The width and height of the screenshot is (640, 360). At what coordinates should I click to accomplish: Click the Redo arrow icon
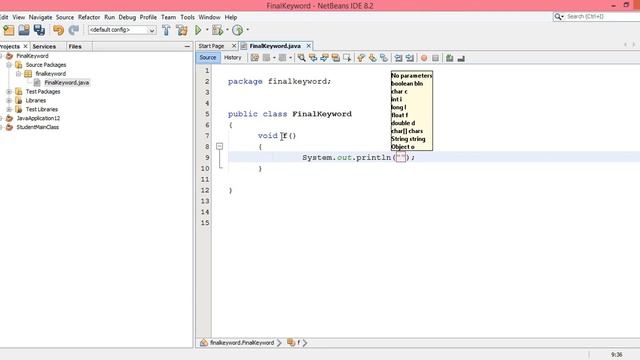[73, 30]
